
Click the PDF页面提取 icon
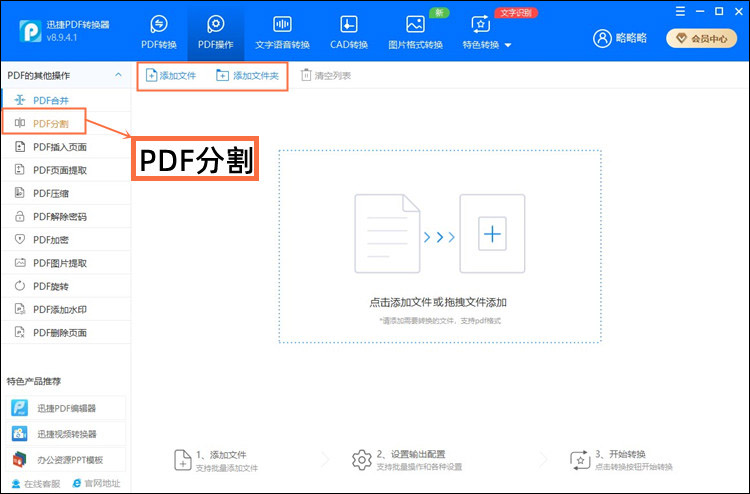click(x=20, y=169)
